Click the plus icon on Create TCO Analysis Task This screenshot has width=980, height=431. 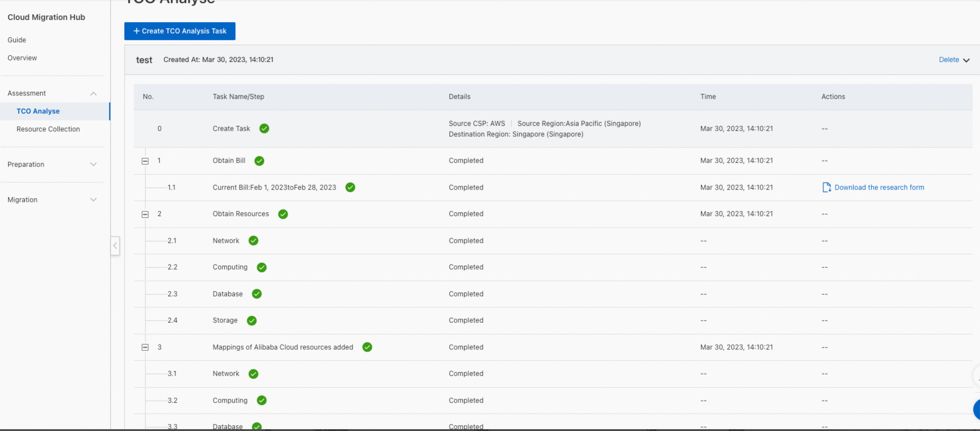point(137,31)
